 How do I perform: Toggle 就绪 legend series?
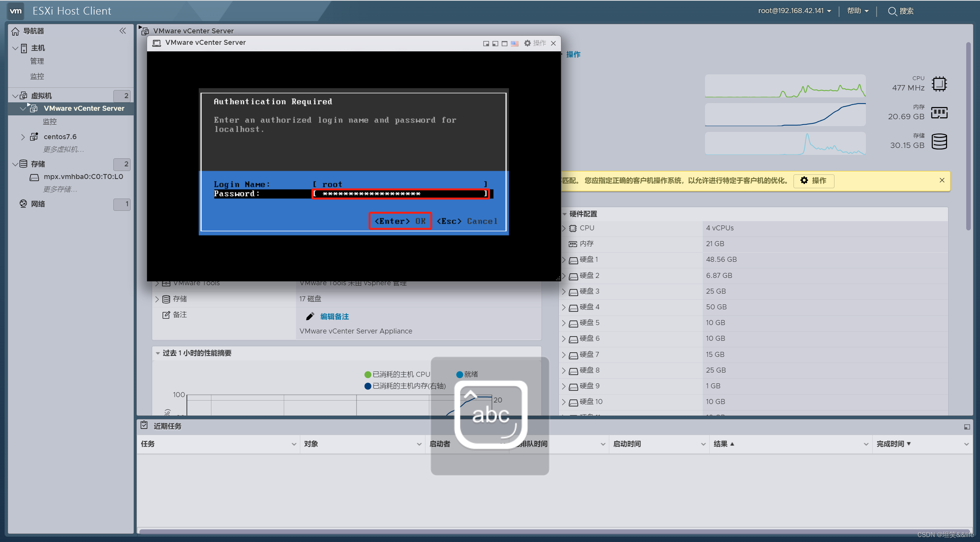[x=467, y=374]
